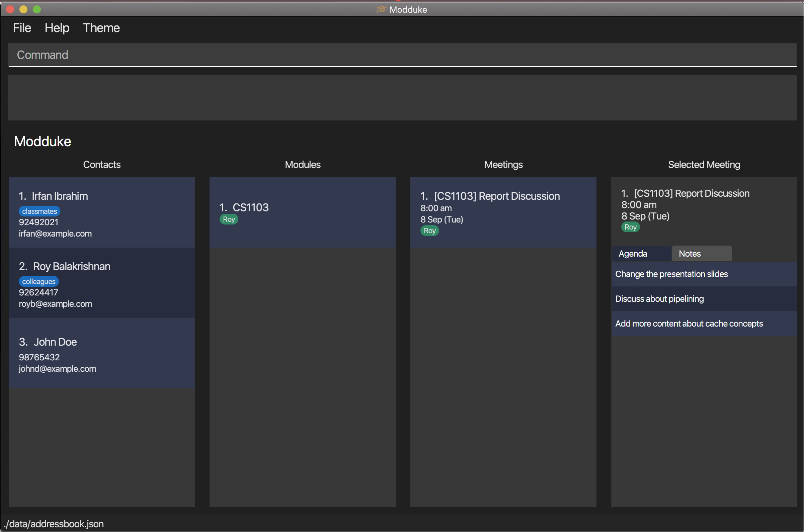Click the Roy tag under CS1103 module
This screenshot has width=804, height=532.
(x=229, y=219)
